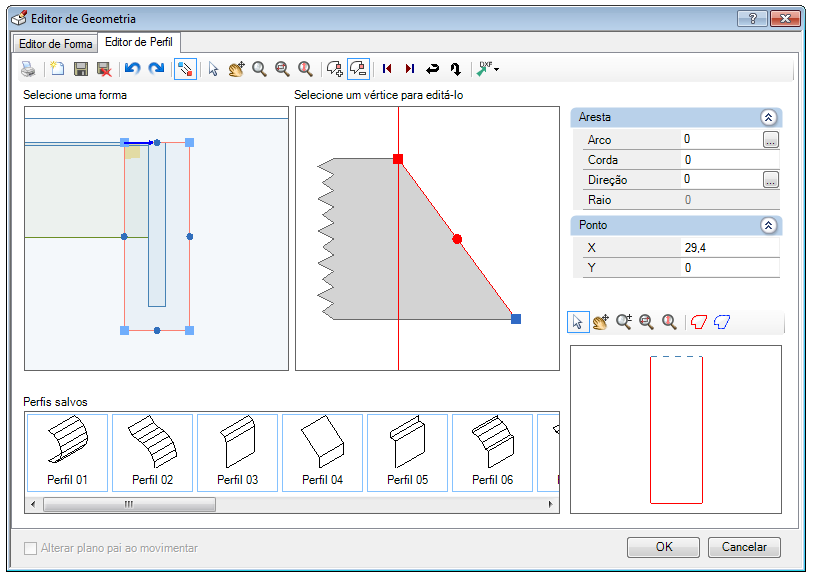Redo the last action
This screenshot has width=819, height=577.
pos(156,69)
